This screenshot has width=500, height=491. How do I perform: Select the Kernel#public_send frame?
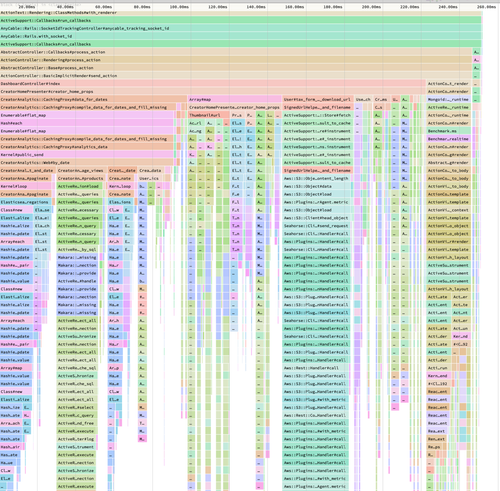click(x=87, y=155)
